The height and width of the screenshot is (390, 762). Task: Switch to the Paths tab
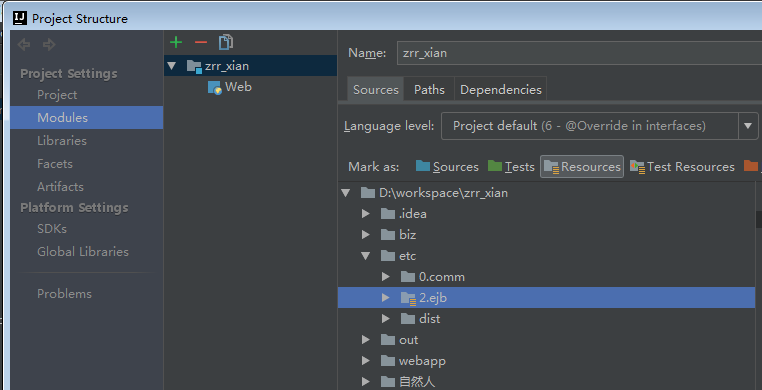point(429,89)
